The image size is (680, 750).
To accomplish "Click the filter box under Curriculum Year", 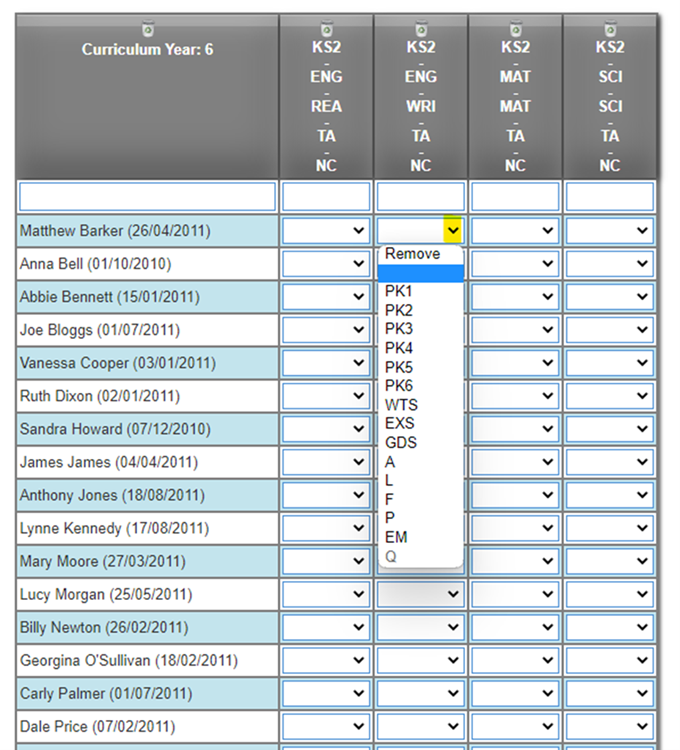I will (147, 196).
